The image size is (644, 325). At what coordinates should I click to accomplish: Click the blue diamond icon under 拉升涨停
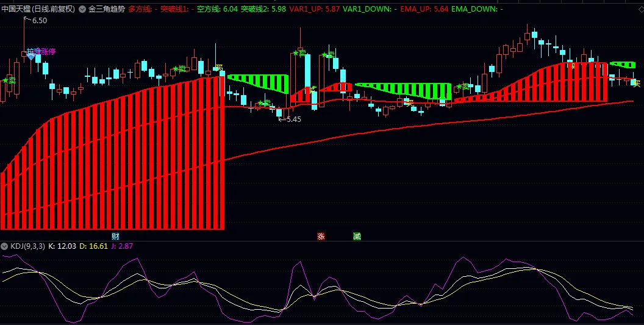31,57
